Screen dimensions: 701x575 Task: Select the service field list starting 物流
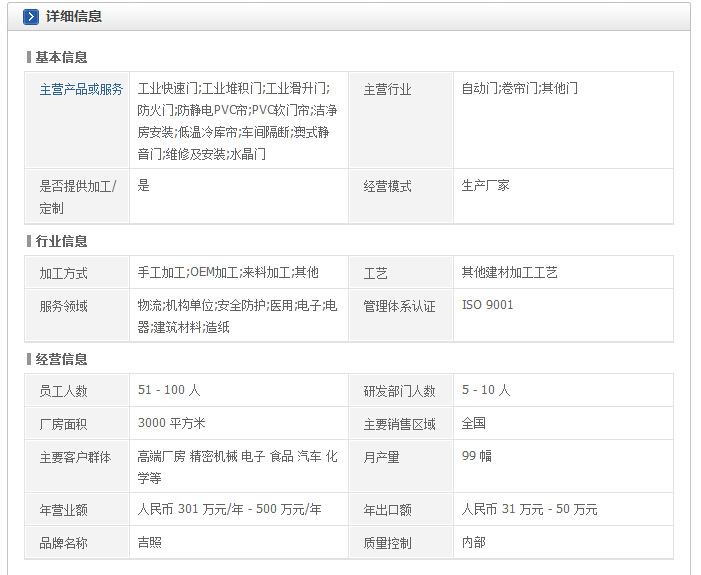coord(237,316)
